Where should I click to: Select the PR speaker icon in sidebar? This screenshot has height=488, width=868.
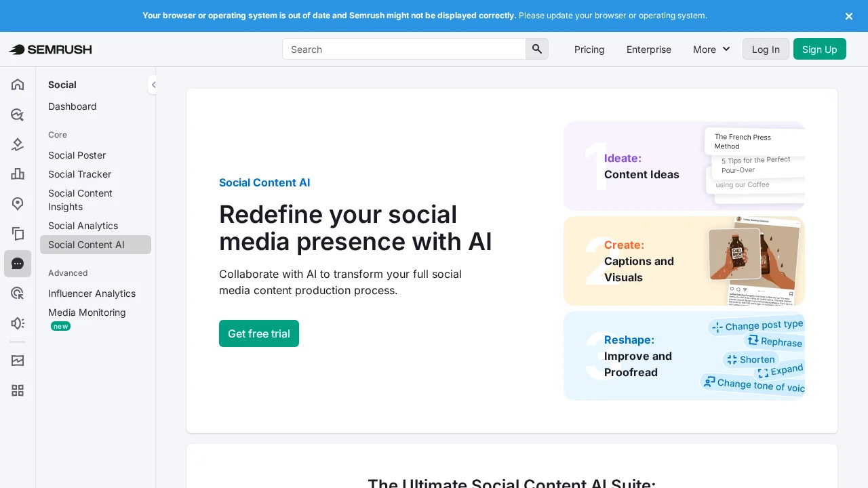coord(18,323)
